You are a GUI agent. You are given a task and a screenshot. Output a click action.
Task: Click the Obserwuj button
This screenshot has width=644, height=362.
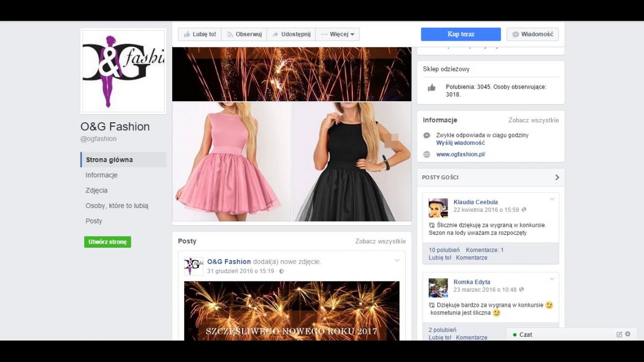point(244,34)
